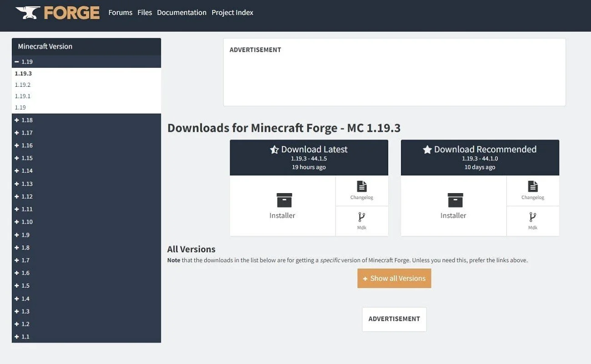
Task: Open the Changelog document icon for Latest
Action: (x=362, y=186)
